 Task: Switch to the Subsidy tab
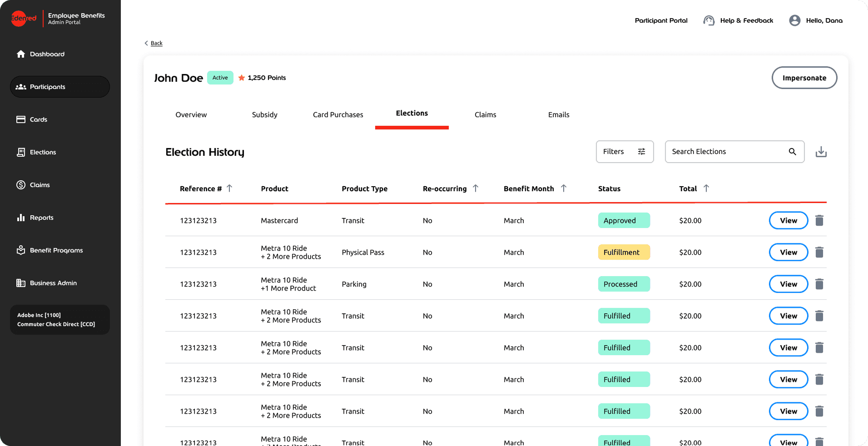pos(265,115)
